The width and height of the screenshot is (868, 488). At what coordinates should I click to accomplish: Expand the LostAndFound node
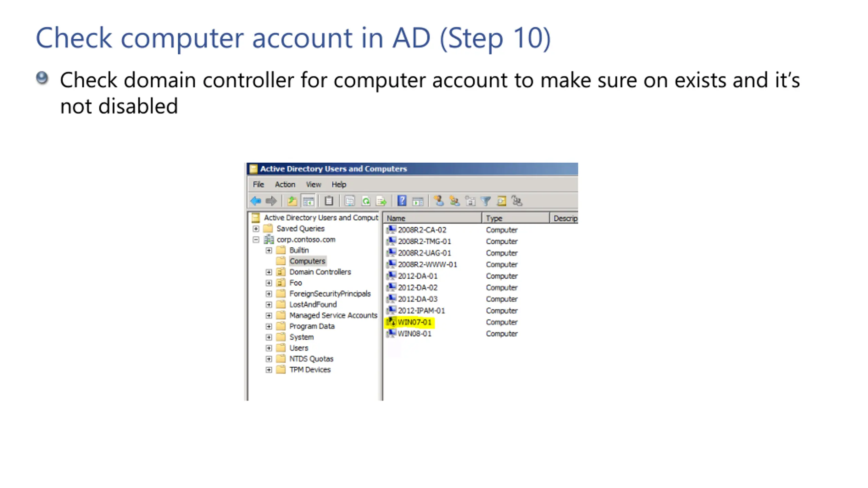click(269, 305)
